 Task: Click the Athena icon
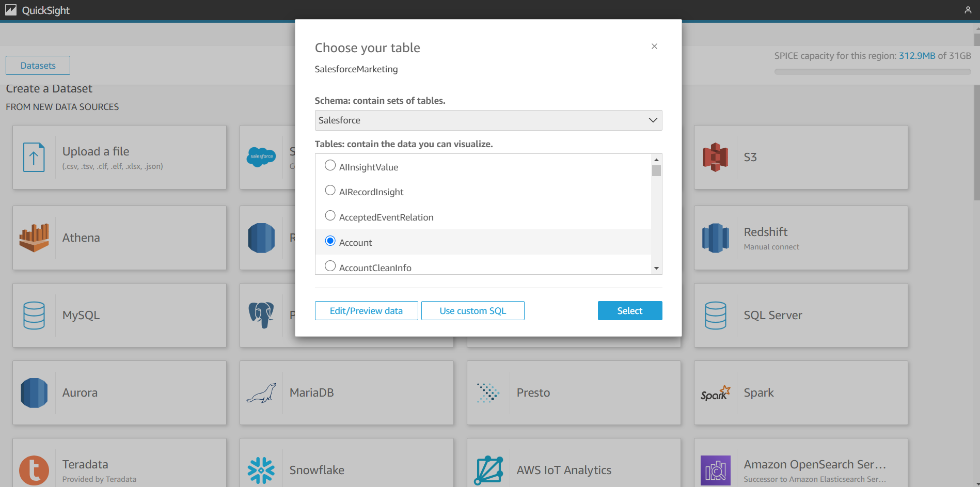[34, 238]
